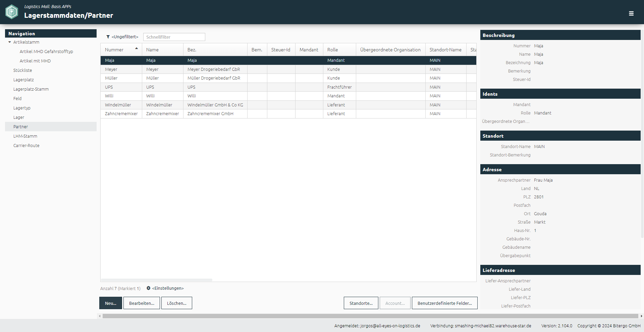Select the Meyer Drogeriebedarf GbR row
644x332 pixels.
[x=288, y=69]
